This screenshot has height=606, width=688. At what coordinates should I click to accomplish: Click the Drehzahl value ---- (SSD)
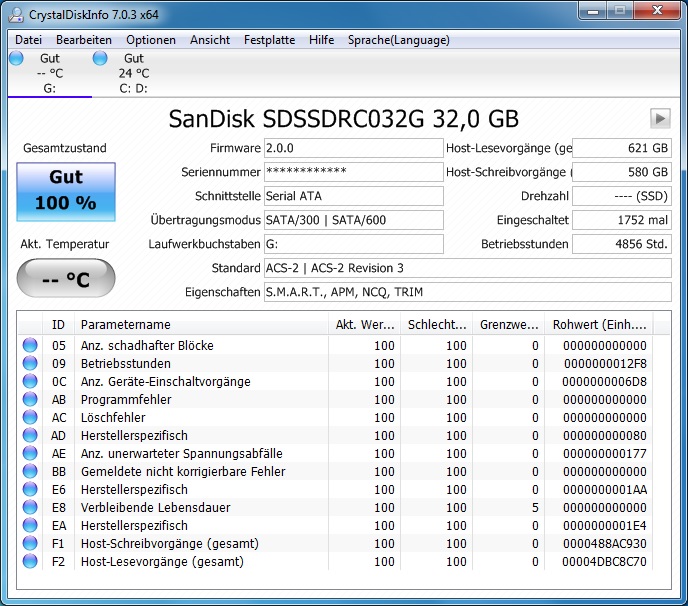(622, 196)
